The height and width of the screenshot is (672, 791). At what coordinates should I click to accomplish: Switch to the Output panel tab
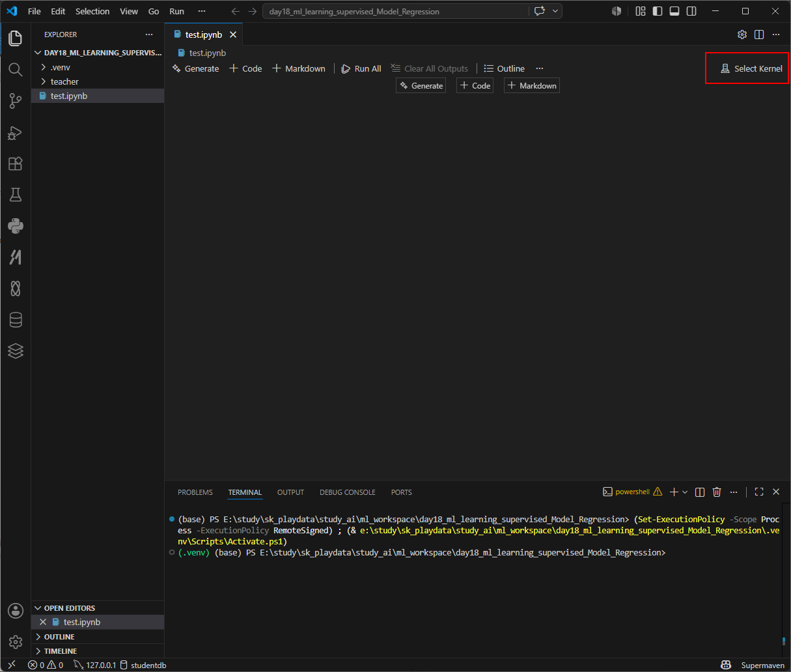[x=290, y=492]
